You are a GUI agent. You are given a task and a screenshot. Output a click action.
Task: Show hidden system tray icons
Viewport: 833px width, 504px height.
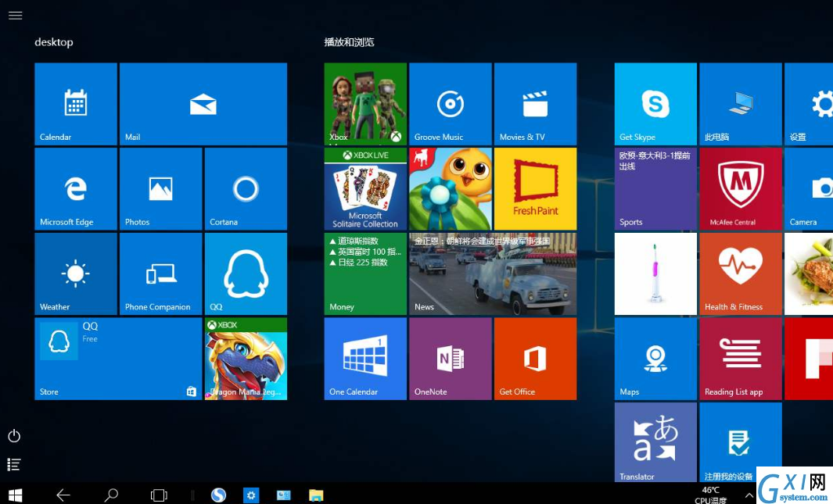click(749, 495)
